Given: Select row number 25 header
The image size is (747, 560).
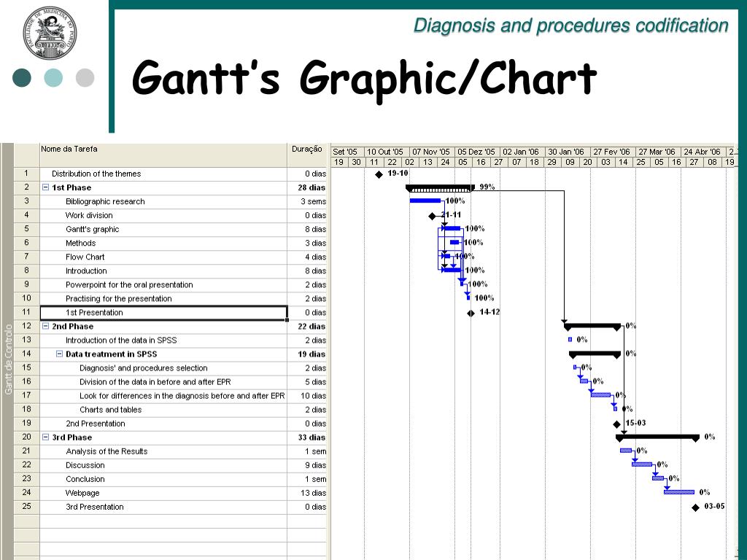Looking at the screenshot, I should (27, 507).
